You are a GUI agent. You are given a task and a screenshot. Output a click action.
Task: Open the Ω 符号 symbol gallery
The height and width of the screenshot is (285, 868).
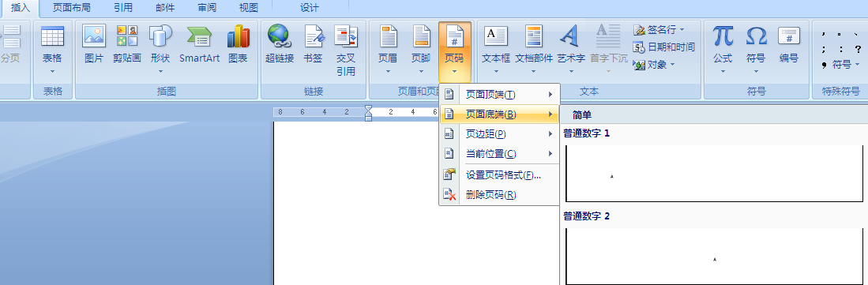pyautogui.click(x=756, y=49)
